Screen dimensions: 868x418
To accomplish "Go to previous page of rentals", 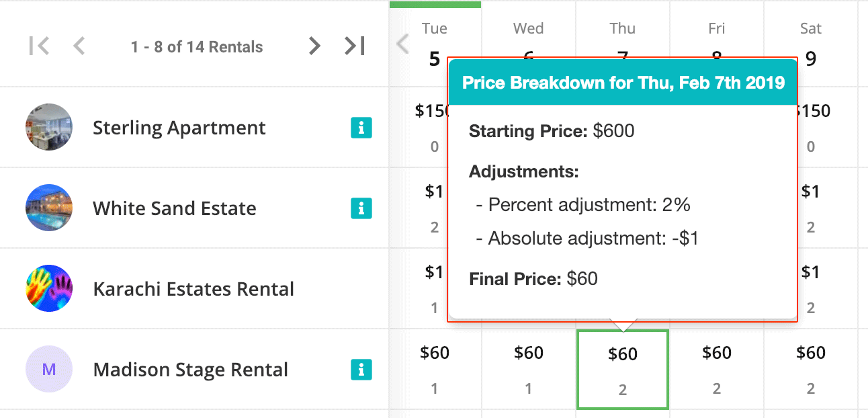I will click(79, 46).
